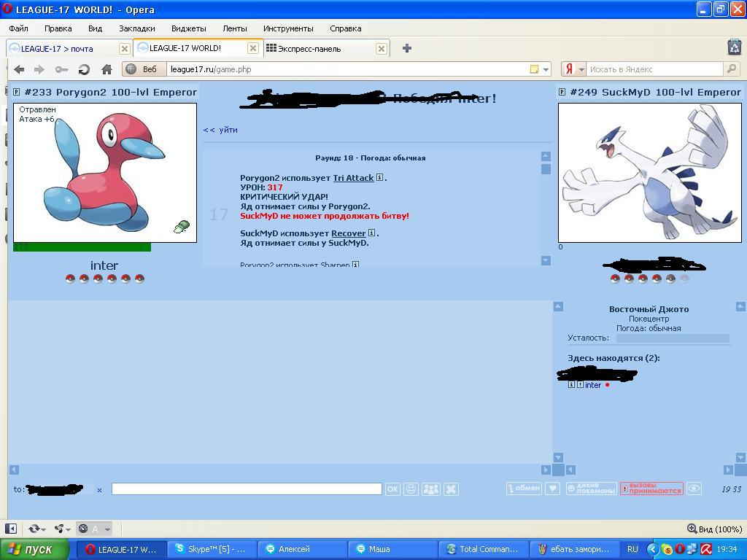747x560 pixels.
Task: Open the Yandex search engine selector dropdown
Action: [x=573, y=69]
